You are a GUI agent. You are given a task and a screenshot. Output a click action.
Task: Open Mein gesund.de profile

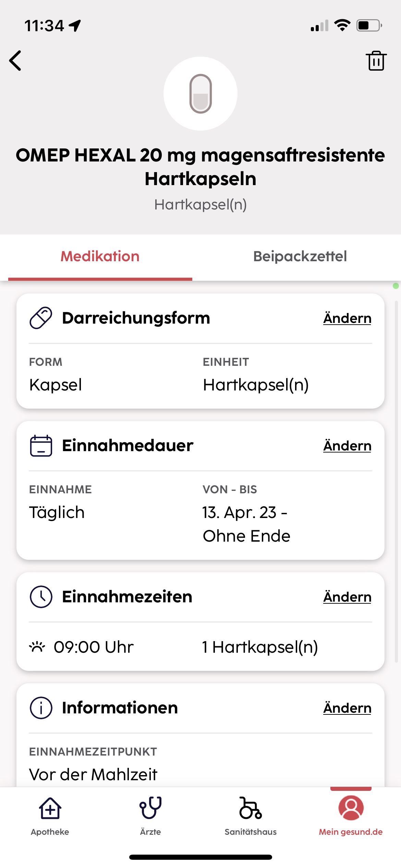tap(351, 816)
